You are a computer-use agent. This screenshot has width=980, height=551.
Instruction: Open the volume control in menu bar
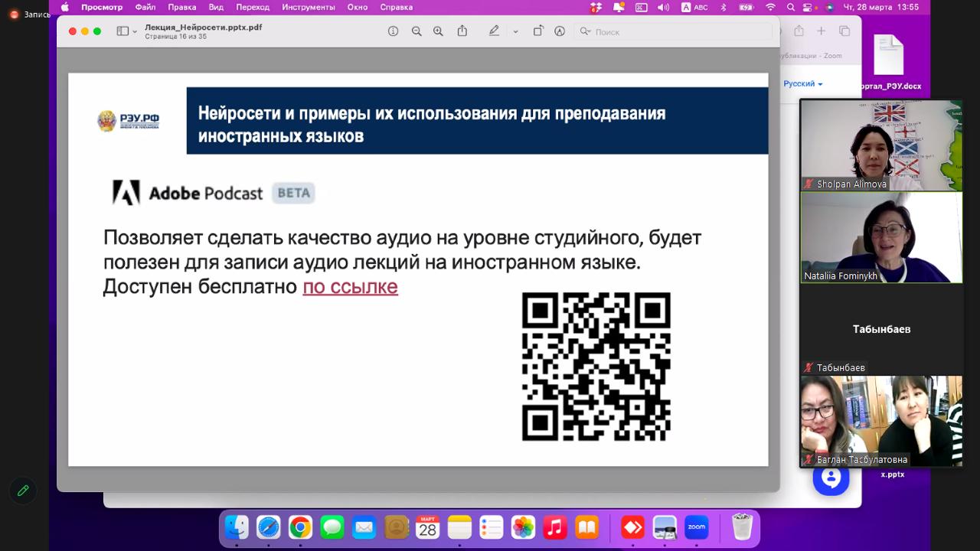pos(663,7)
